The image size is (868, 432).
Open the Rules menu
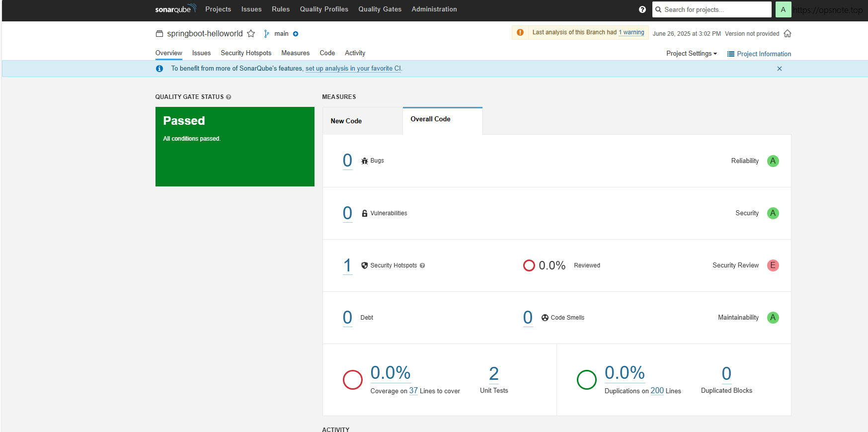coord(281,9)
